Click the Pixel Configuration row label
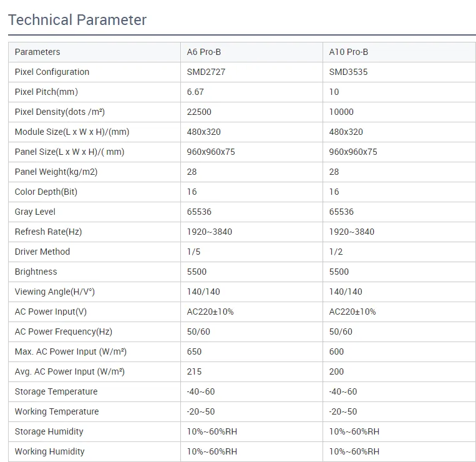Image resolution: width=476 pixels, height=462 pixels. point(52,72)
